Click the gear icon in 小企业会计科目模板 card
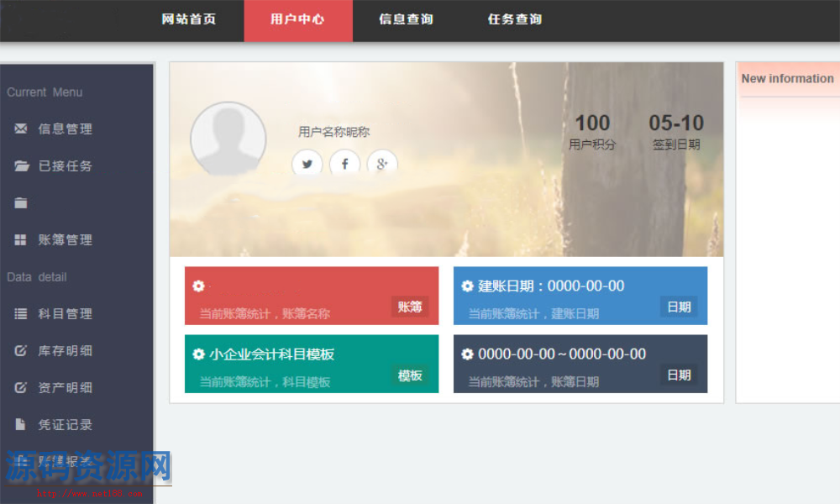The image size is (840, 504). [x=199, y=354]
